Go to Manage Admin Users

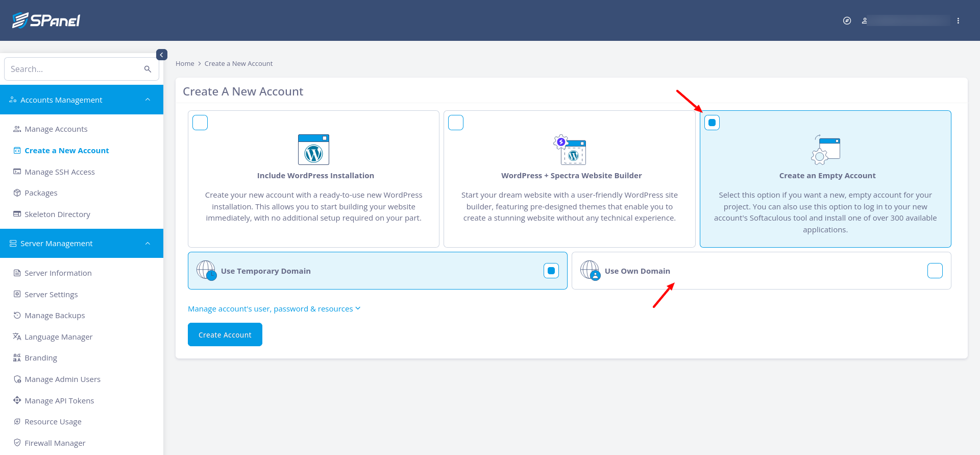coord(62,379)
